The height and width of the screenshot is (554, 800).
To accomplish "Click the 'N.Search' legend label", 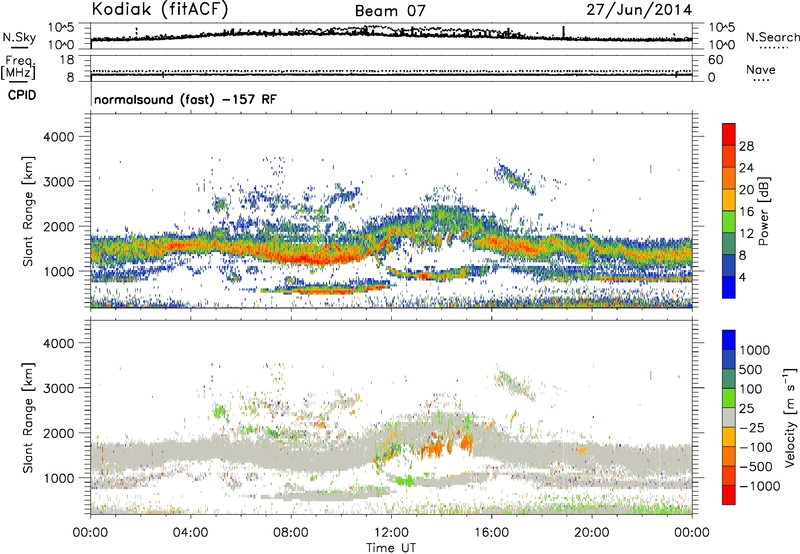I will point(772,37).
